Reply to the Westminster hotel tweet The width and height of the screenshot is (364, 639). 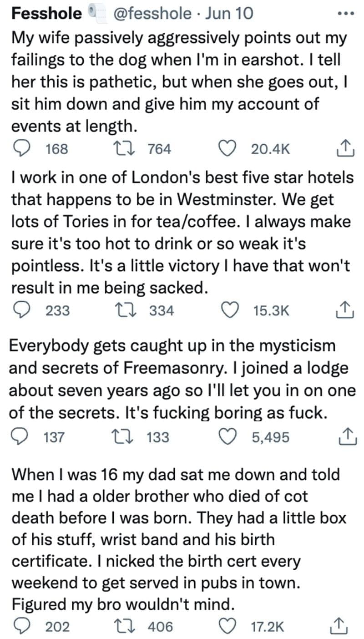click(x=20, y=310)
